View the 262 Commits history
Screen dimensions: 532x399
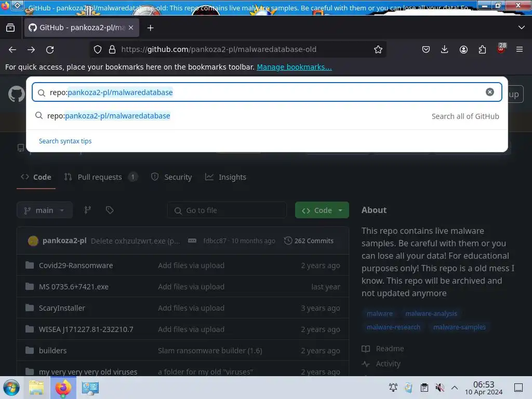click(309, 241)
